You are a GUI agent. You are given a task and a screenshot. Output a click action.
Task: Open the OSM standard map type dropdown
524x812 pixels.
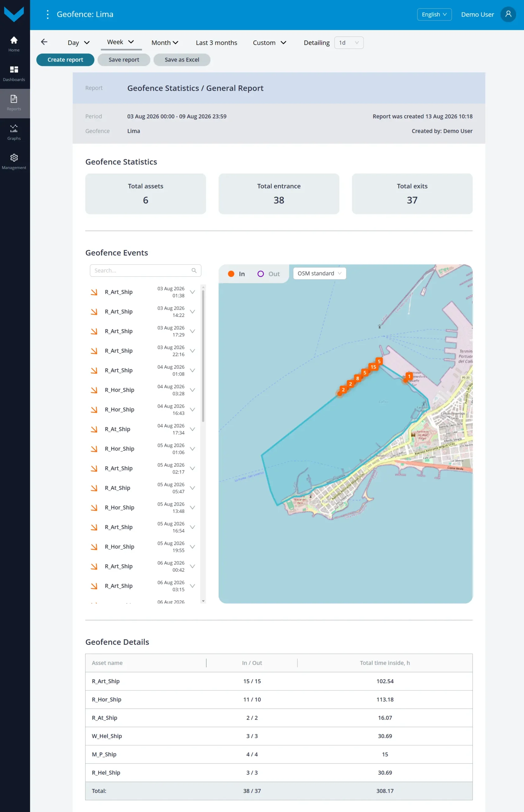click(x=320, y=273)
